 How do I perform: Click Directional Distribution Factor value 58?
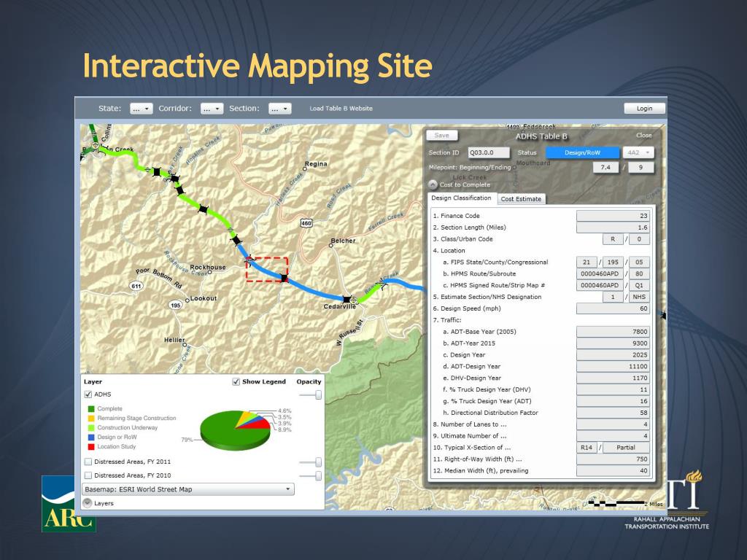(x=613, y=413)
